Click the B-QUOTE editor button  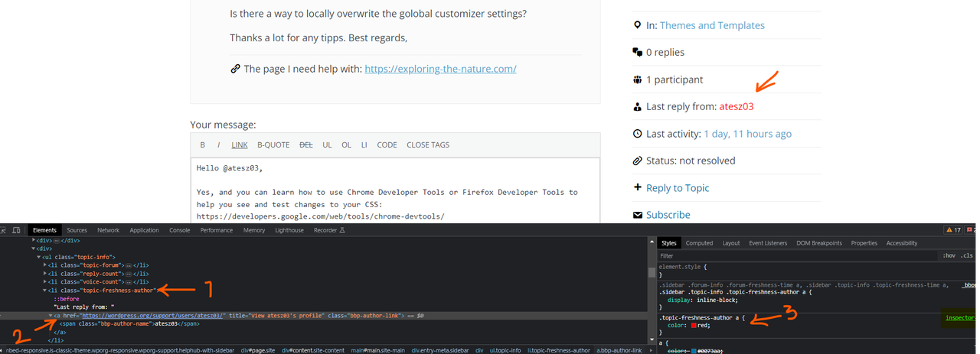click(273, 145)
